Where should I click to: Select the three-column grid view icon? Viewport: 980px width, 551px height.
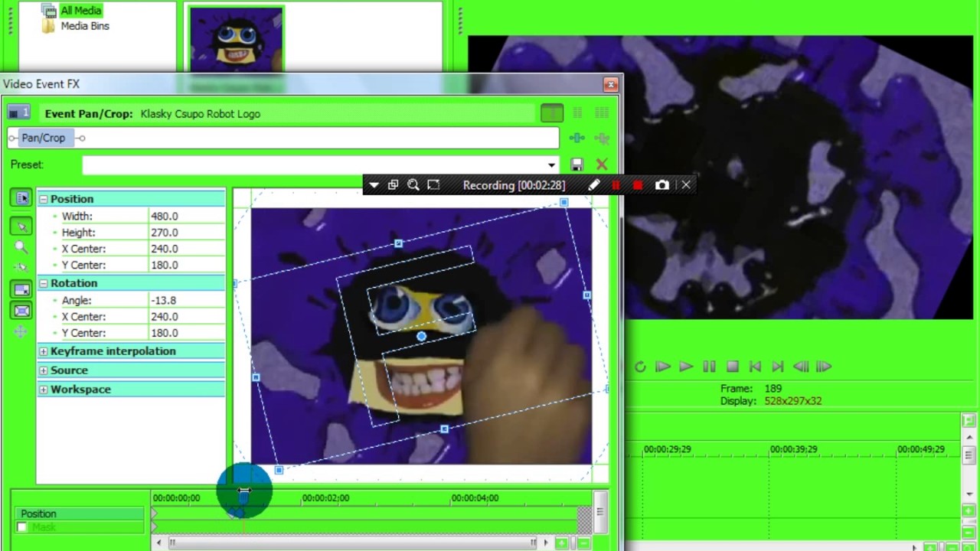(x=602, y=113)
